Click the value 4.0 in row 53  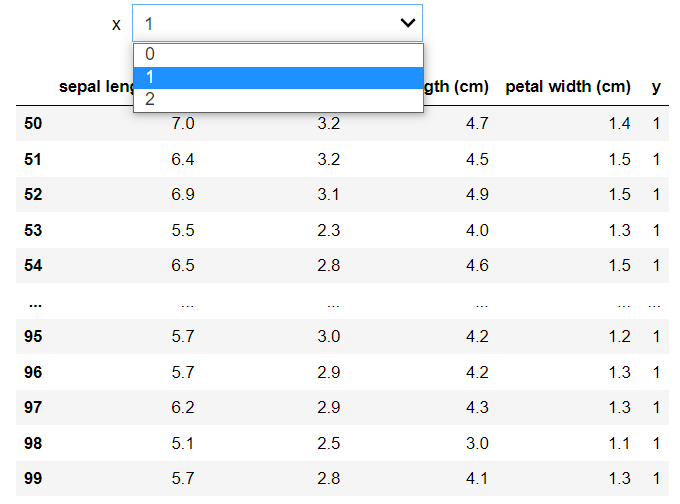477,230
